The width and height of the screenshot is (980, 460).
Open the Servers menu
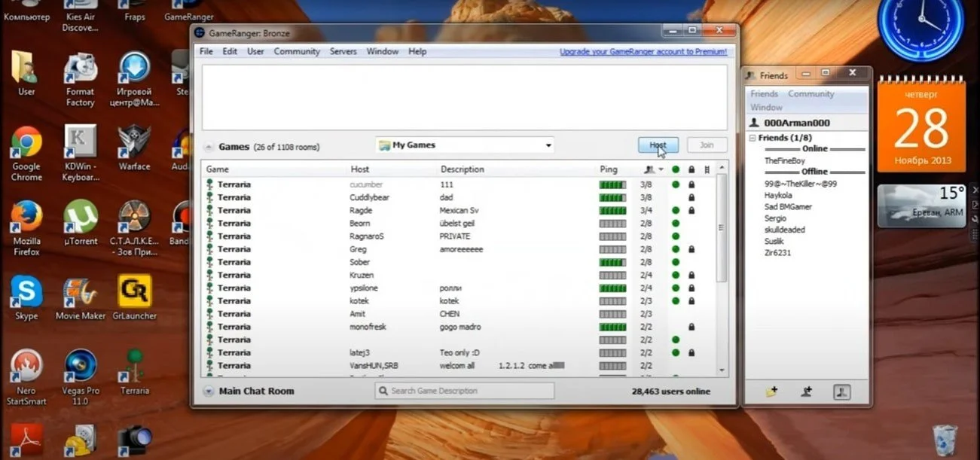[343, 51]
